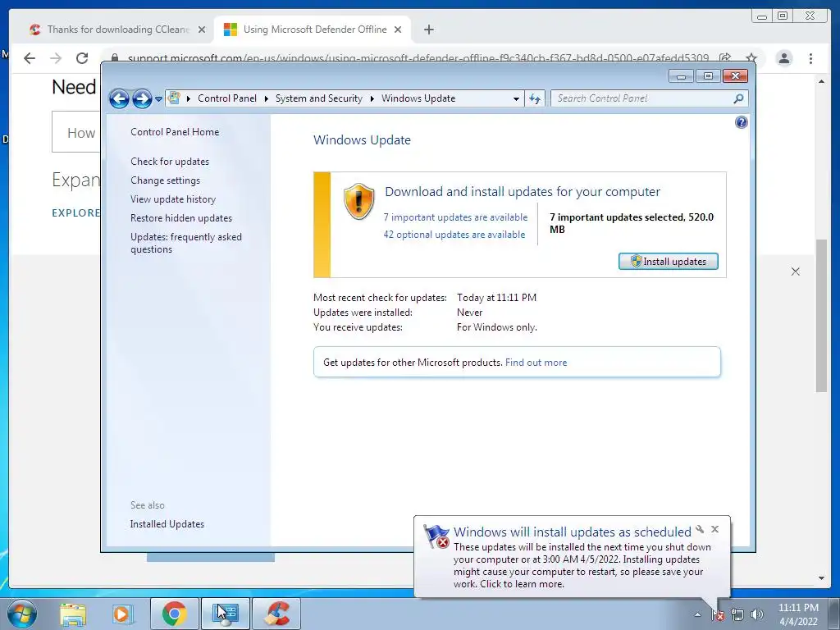
Task: Go forward with Control Panel forward arrow
Action: 142,98
